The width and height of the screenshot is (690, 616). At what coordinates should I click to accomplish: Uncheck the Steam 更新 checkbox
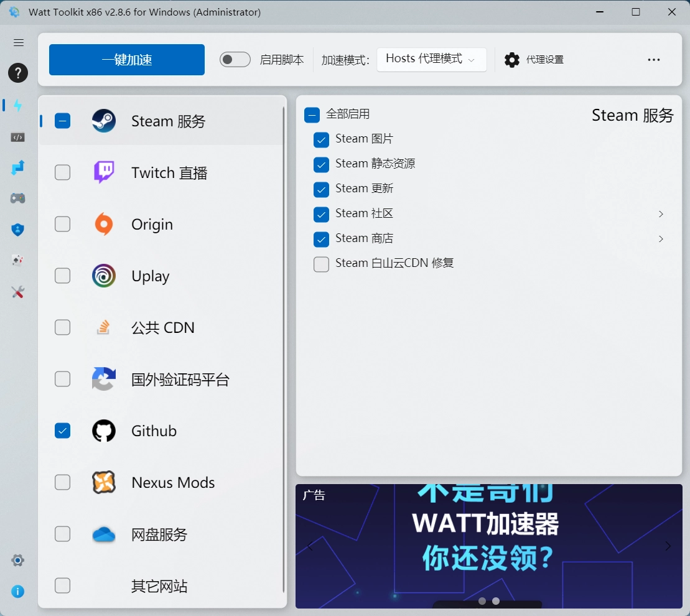[321, 190]
